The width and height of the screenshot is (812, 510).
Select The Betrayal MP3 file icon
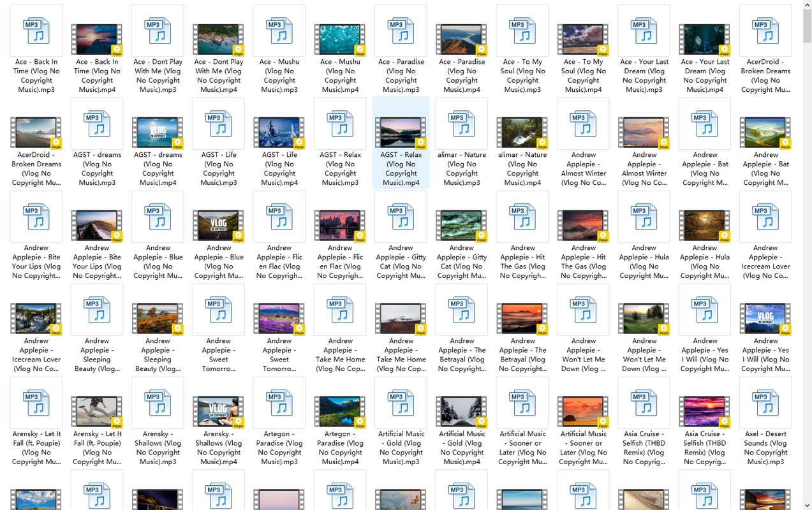tap(462, 310)
